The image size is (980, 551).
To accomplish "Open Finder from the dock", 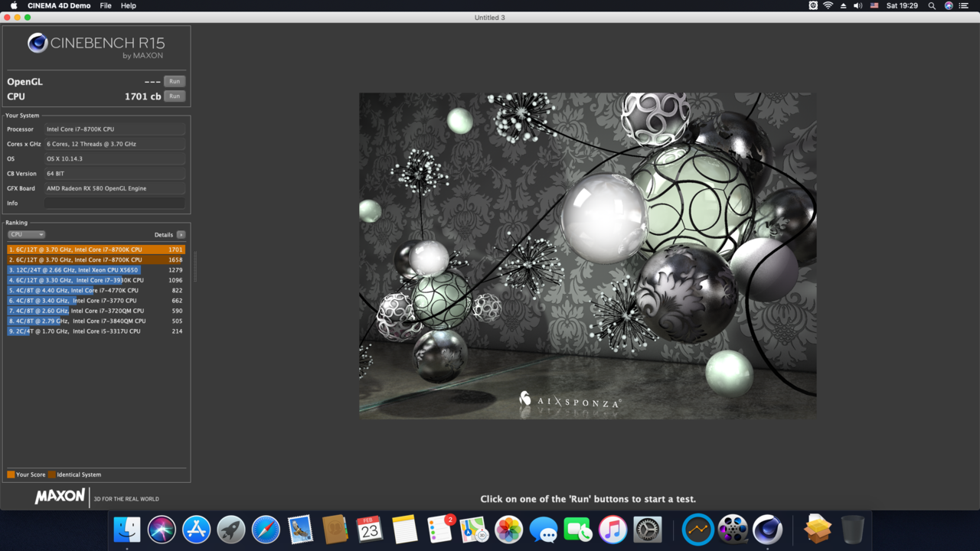I will click(x=127, y=530).
